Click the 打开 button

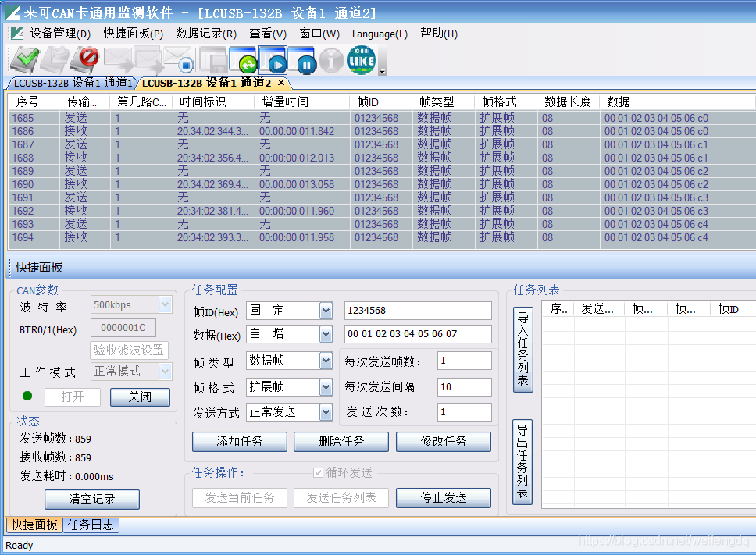[x=73, y=397]
